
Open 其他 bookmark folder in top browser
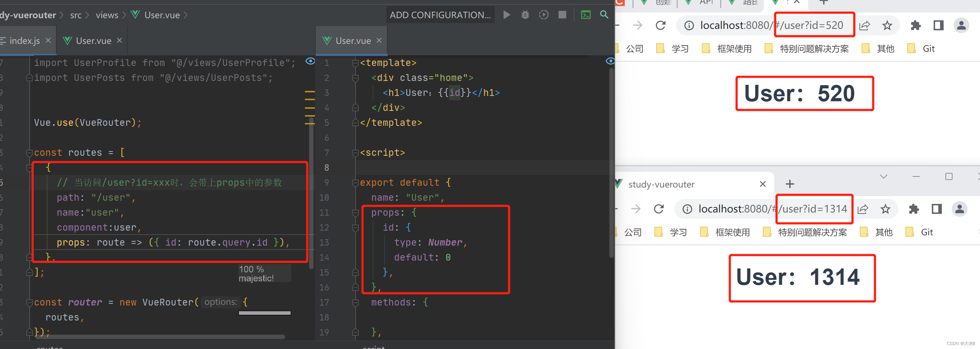tap(878, 49)
